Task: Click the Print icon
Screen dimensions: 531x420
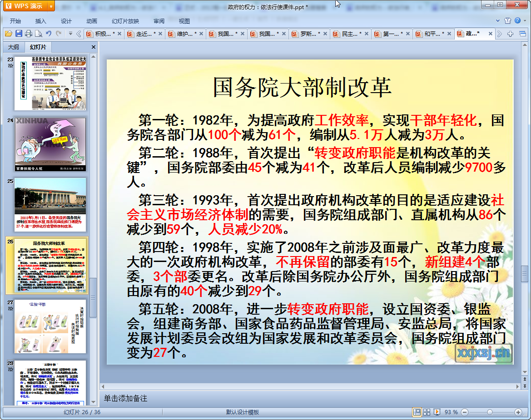Action: click(x=29, y=34)
